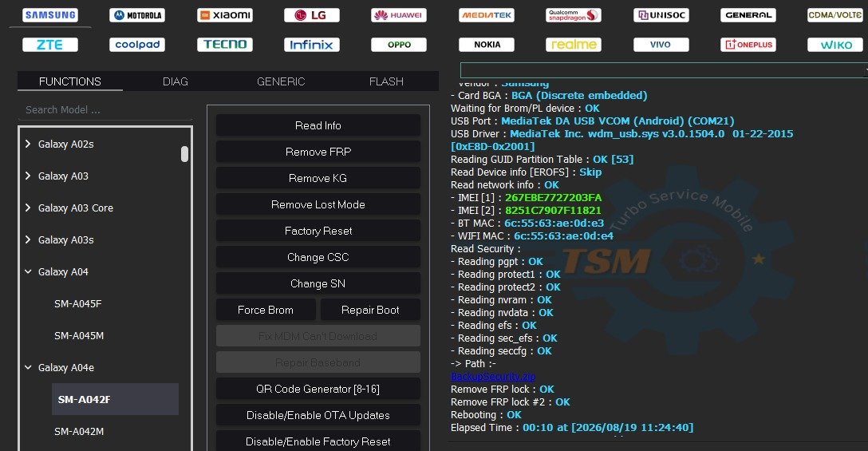Viewport: 868px width, 451px height.
Task: Click the Change CSC button
Action: tap(318, 257)
